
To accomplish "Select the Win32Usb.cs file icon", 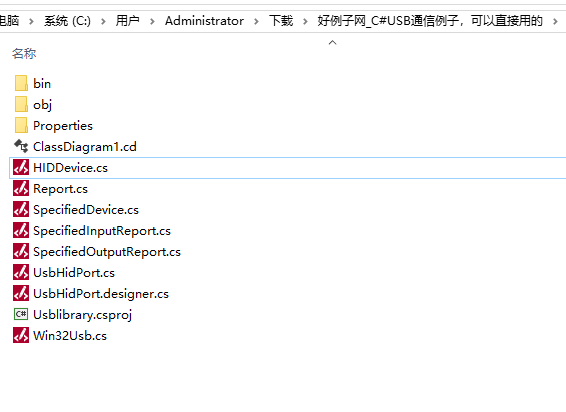I will pos(21,335).
